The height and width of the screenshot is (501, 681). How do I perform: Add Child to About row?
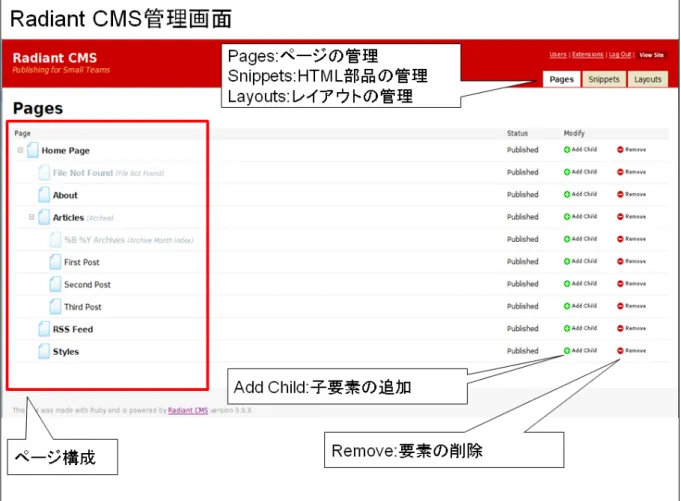click(580, 194)
